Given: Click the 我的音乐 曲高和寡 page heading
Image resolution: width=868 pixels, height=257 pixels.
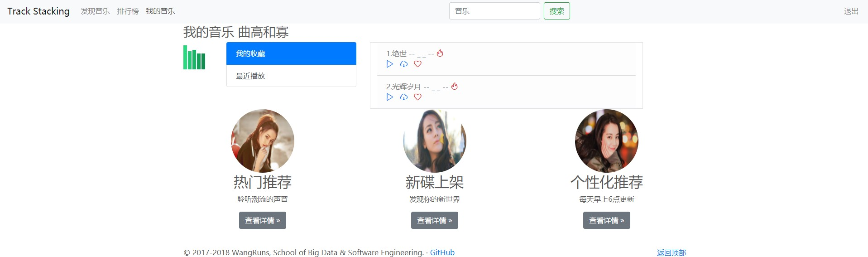Looking at the screenshot, I should 236,32.
